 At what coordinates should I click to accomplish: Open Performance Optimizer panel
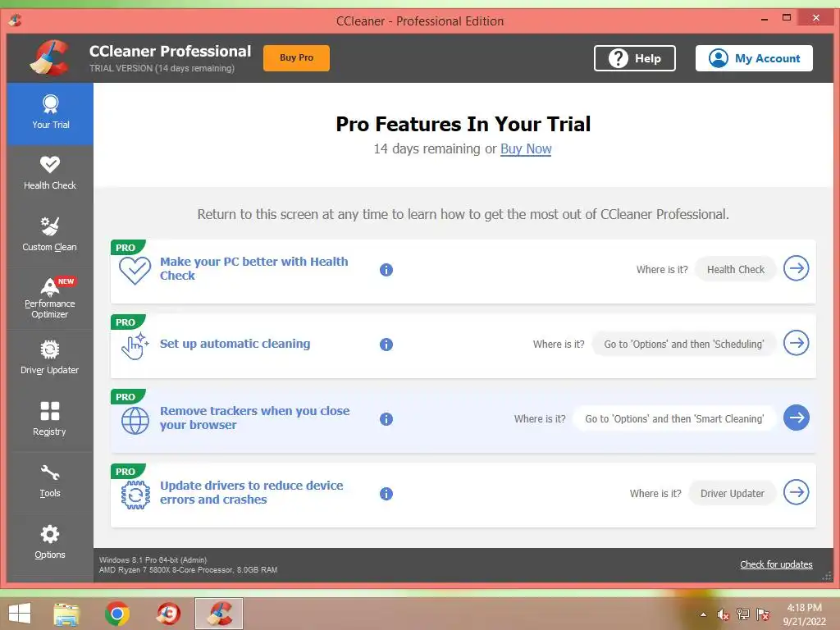50,299
